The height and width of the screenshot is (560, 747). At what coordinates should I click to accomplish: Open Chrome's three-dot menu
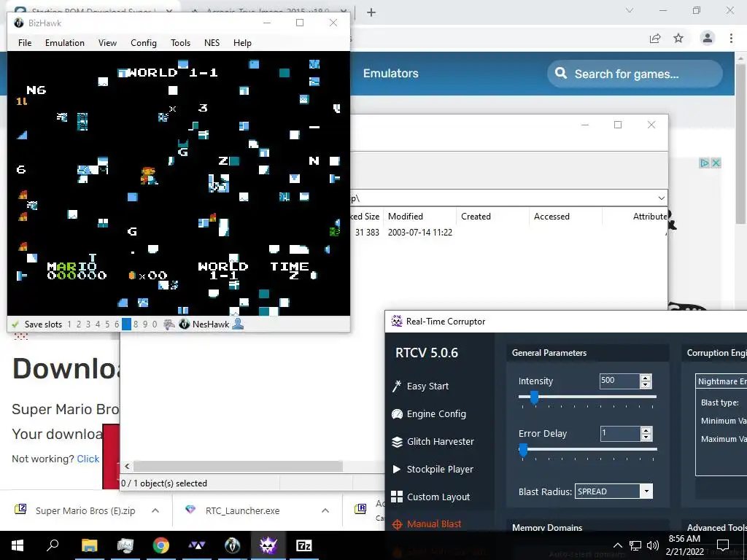point(731,38)
